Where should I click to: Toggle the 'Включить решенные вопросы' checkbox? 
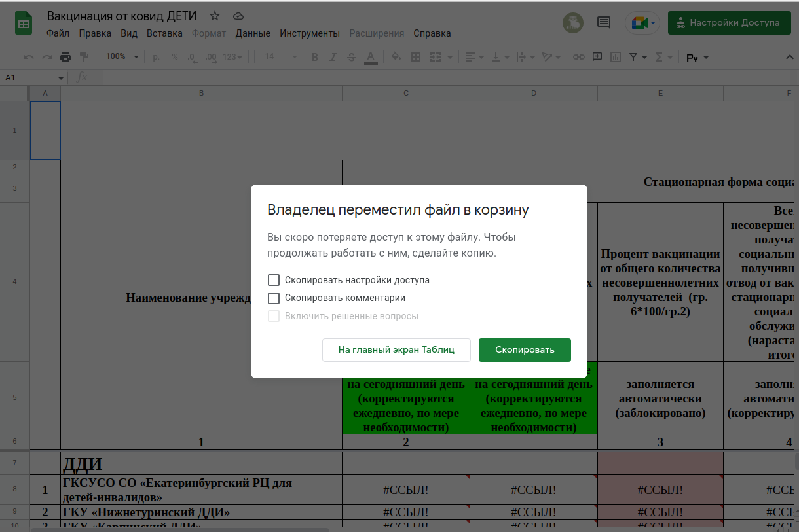pos(274,317)
